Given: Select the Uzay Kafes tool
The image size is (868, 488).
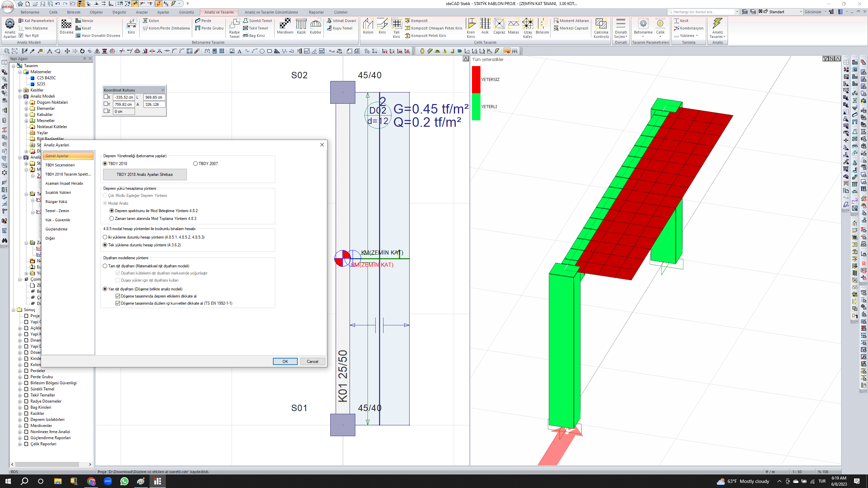Looking at the screenshot, I should click(528, 28).
